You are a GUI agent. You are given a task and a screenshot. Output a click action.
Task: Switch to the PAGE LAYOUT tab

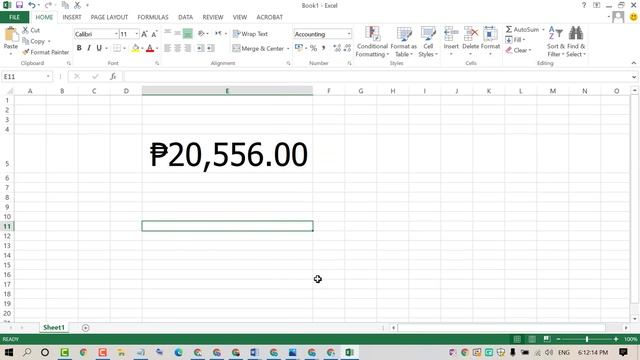[109, 17]
